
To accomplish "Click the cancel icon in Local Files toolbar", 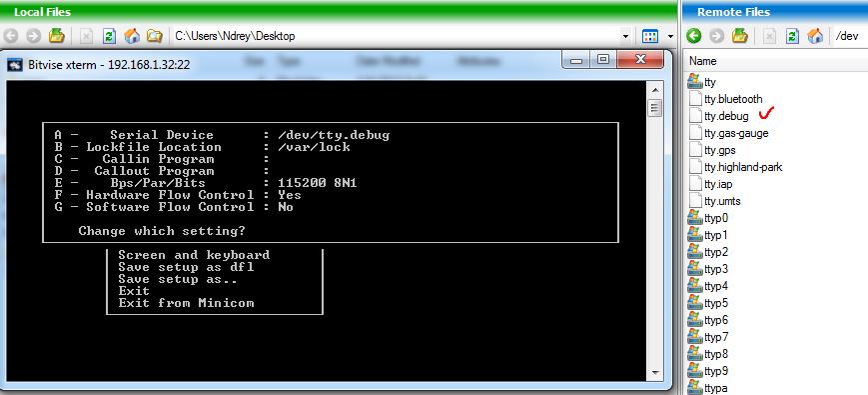I will coord(86,36).
